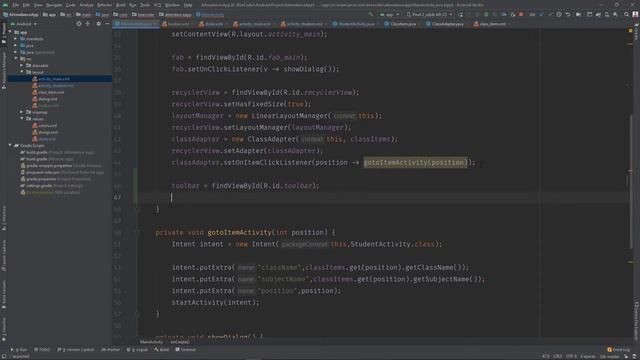Click the locate-in-project target icon

pyautogui.click(x=79, y=24)
